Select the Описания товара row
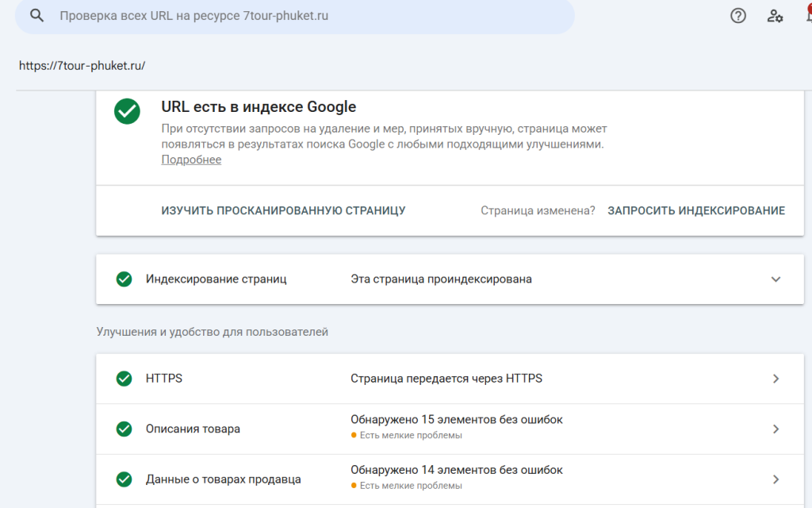 pos(450,429)
